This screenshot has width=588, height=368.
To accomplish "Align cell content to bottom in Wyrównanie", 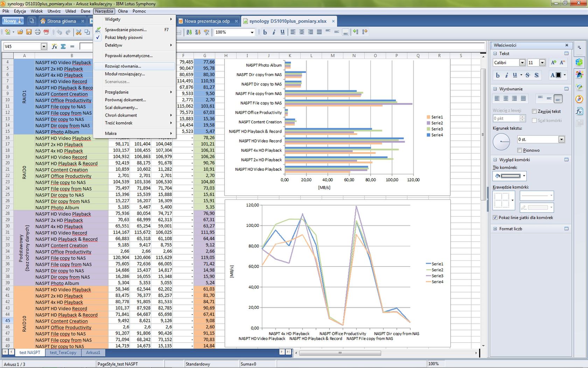I will tap(558, 99).
